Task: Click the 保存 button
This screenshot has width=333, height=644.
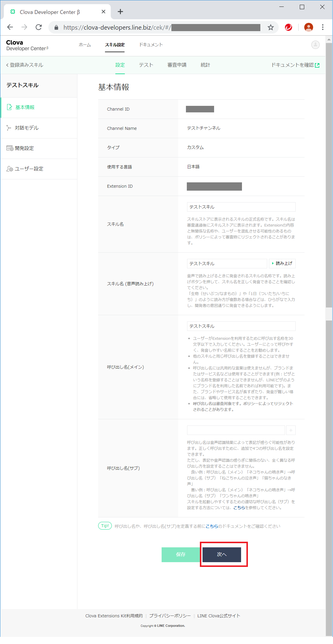Action: (x=181, y=554)
